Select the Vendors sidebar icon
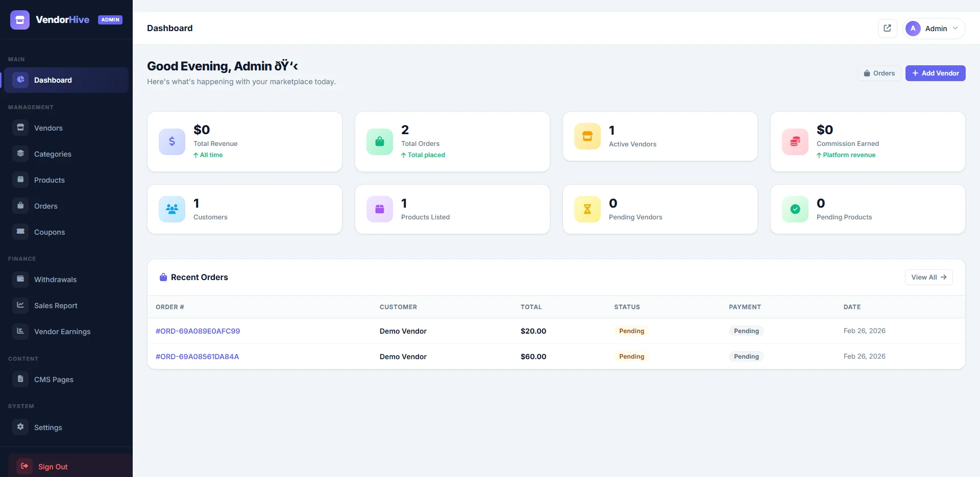This screenshot has height=477, width=980. point(20,128)
